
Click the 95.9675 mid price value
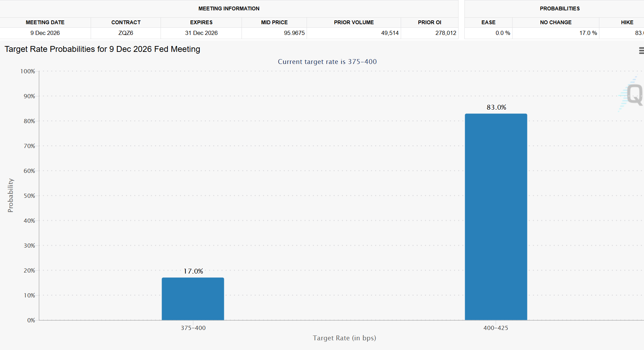tap(294, 33)
